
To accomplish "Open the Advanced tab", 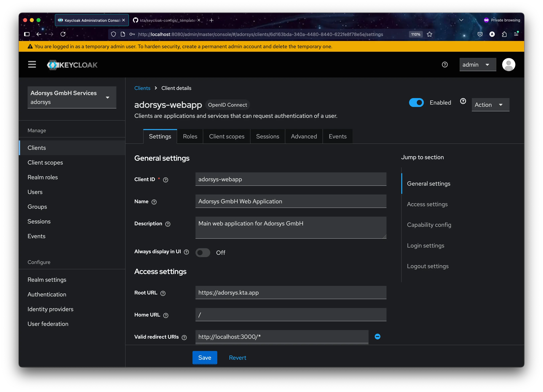I will tap(304, 136).
